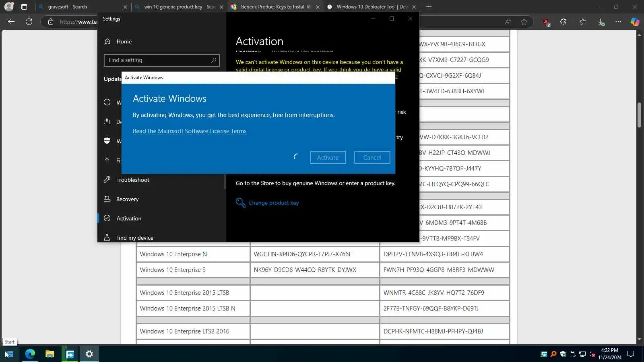Click the Windows 10 Enterprise 2015 LTSB cell
Screen dimensions: 644x362
click(x=193, y=293)
